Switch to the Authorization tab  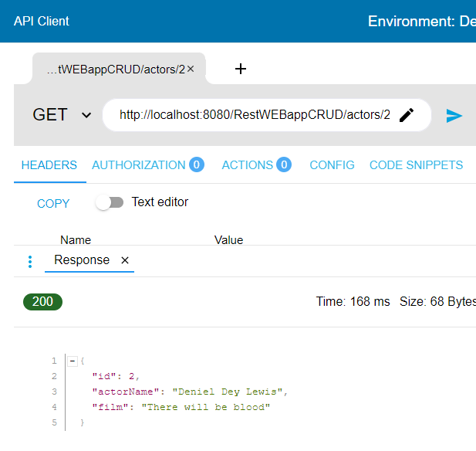[x=148, y=165]
